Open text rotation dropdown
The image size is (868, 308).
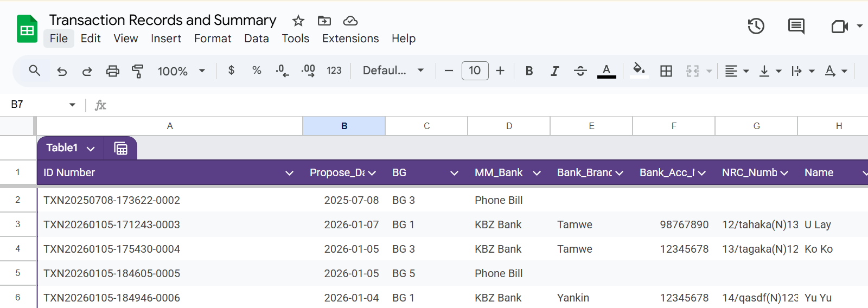[835, 71]
